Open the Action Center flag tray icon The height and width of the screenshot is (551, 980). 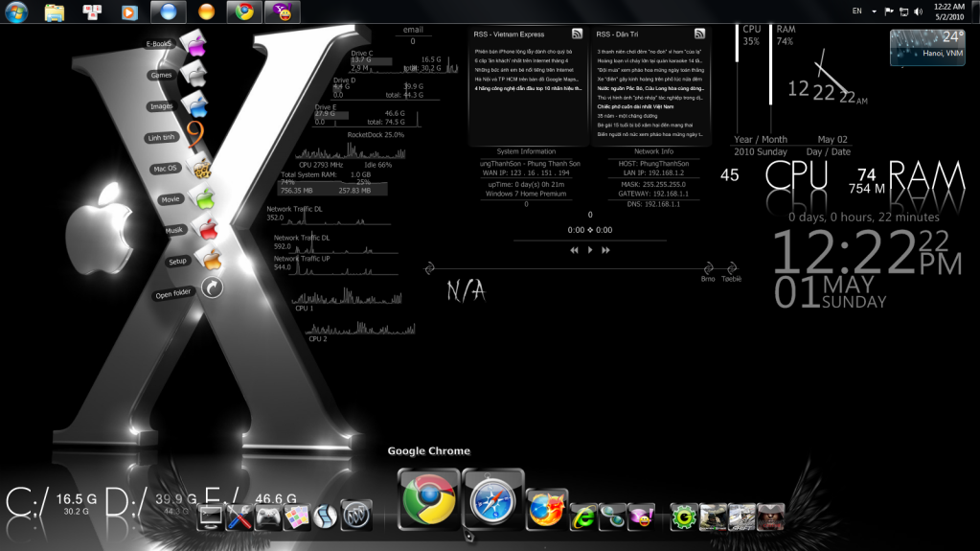889,11
